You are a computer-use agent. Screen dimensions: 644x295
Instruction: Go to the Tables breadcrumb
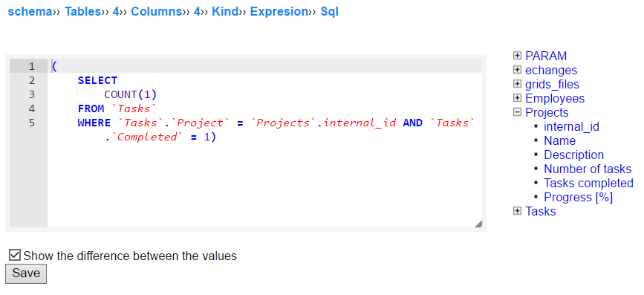click(82, 12)
